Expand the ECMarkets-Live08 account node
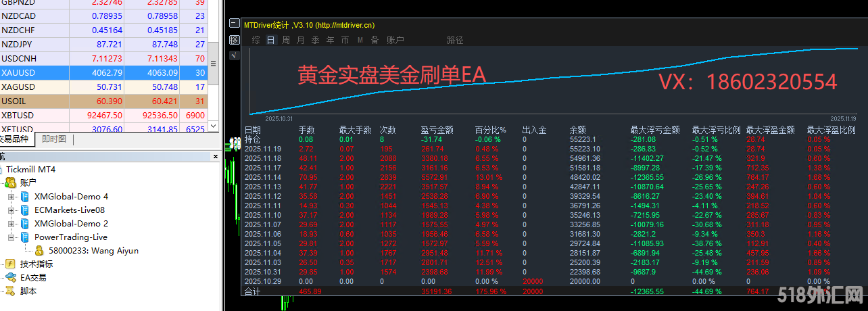 pyautogui.click(x=11, y=210)
